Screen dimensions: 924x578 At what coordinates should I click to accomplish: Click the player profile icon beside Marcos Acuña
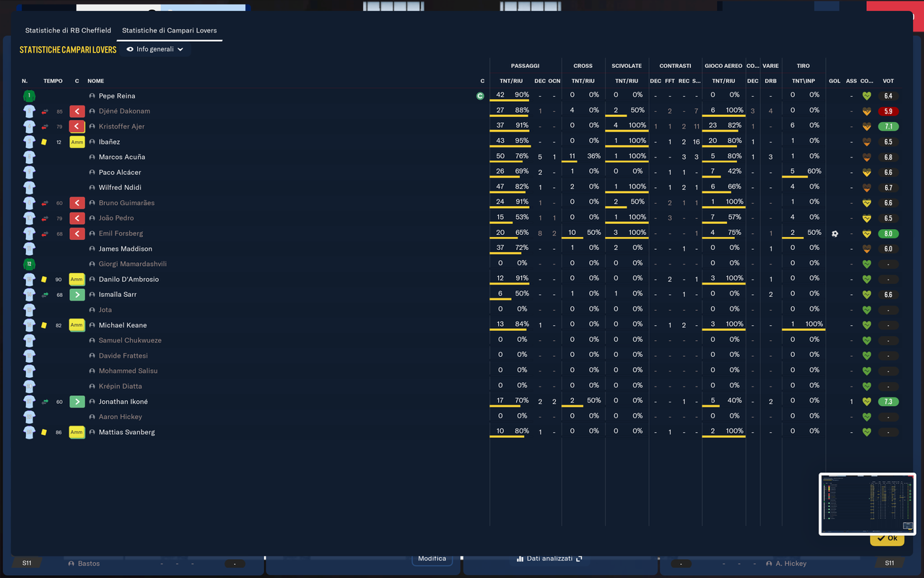coord(92,157)
